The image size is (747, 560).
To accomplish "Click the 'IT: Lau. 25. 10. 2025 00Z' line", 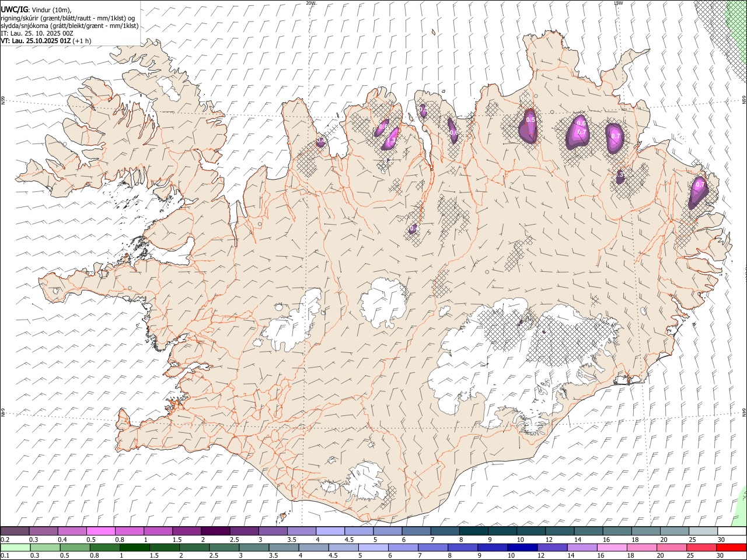I will tap(37, 33).
